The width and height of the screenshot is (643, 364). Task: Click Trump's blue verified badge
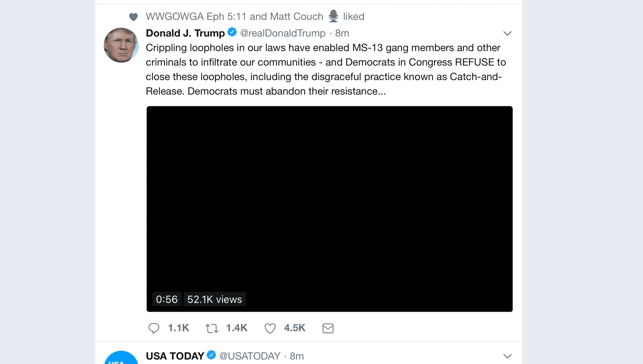[x=232, y=32]
